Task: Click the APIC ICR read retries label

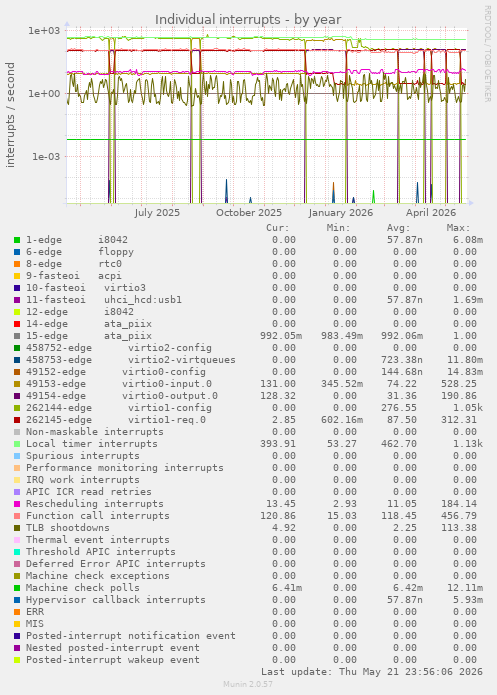Action: (x=89, y=492)
